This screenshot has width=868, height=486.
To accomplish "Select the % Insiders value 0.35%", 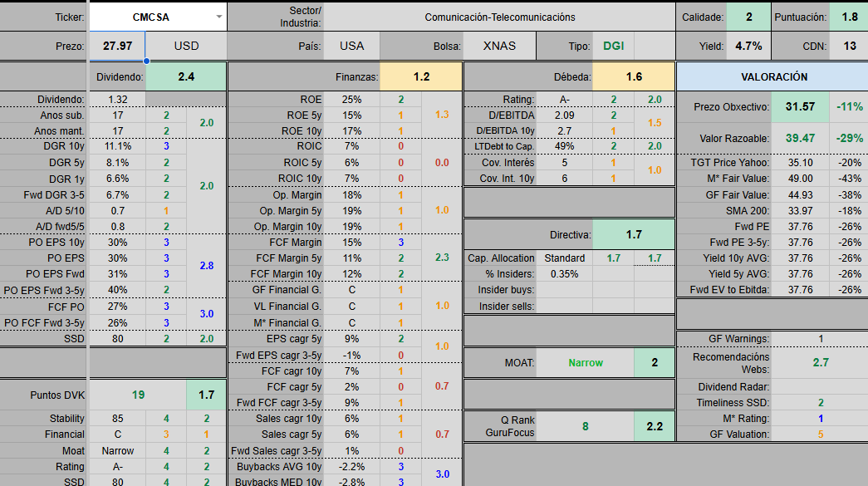I will [565, 273].
